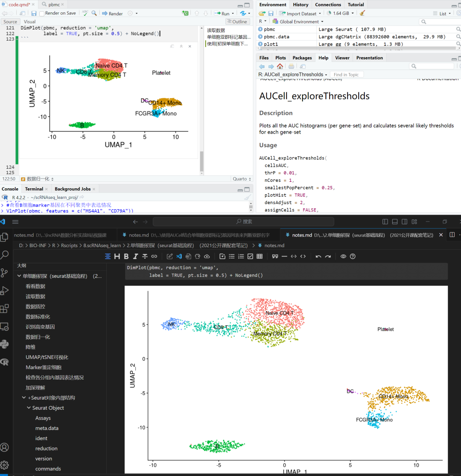Open the Global Environment dropdown
The height and width of the screenshot is (476, 461).
298,21
